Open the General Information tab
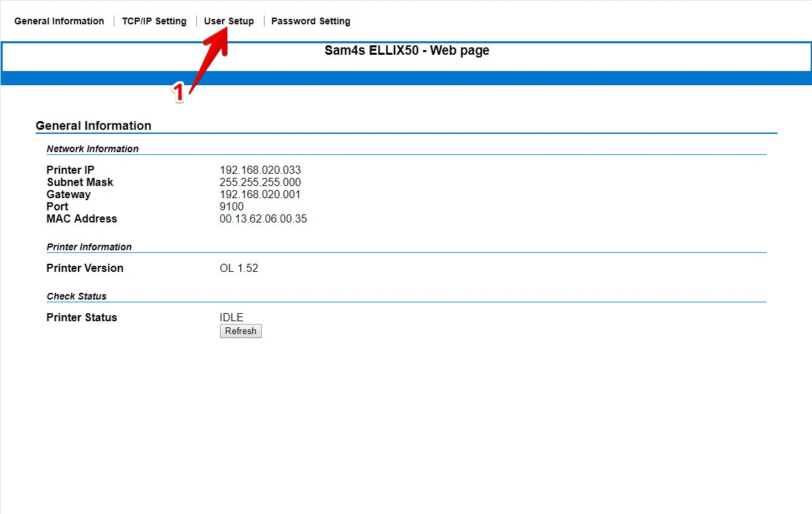 point(59,21)
